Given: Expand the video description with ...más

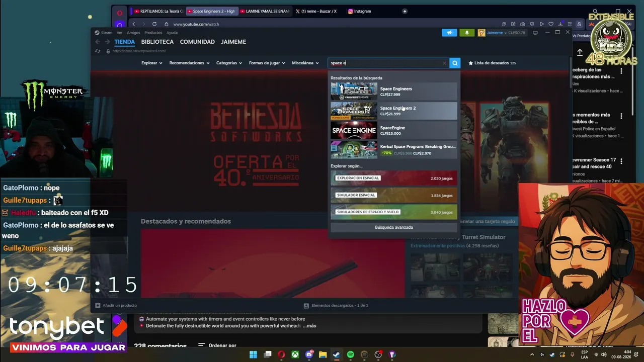Looking at the screenshot, I should [x=309, y=326].
